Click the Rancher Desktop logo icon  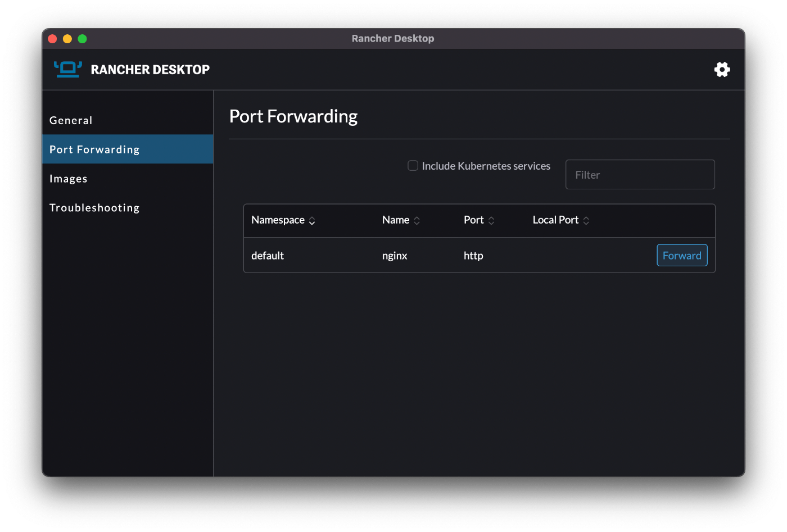click(68, 69)
